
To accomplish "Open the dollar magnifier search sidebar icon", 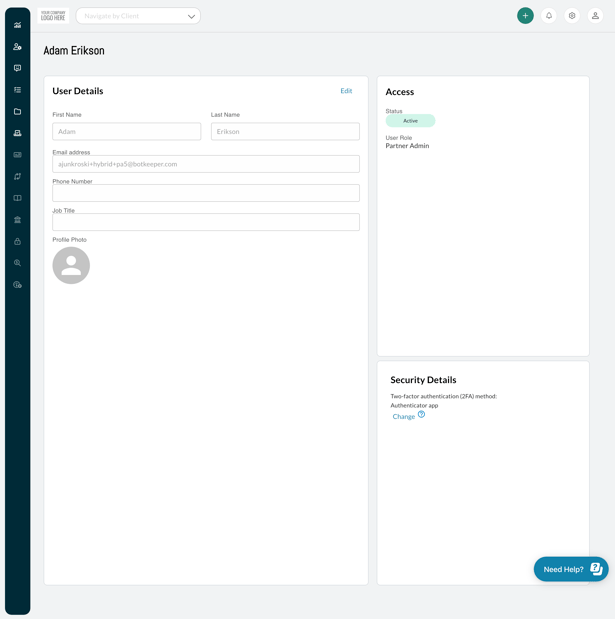I will coord(17,263).
